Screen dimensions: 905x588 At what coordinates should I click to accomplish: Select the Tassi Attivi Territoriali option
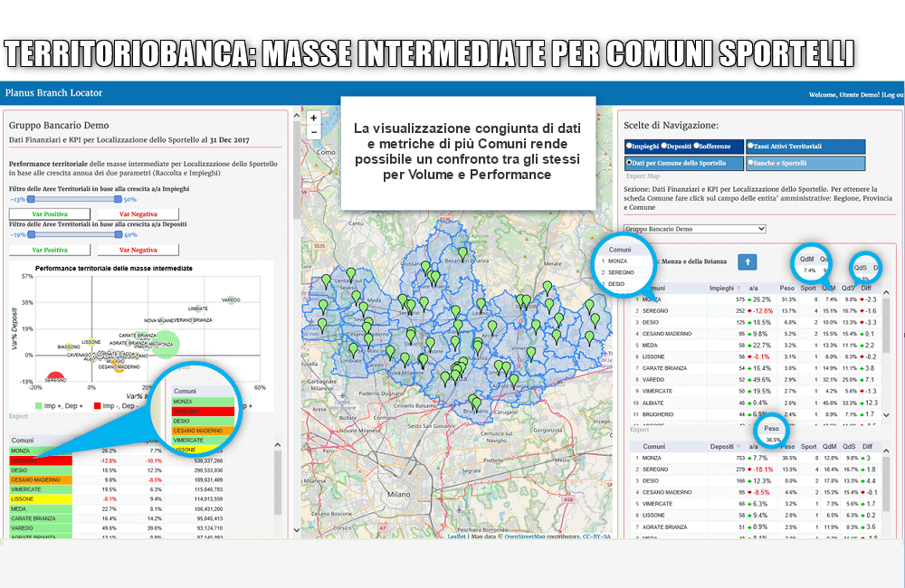coord(805,147)
